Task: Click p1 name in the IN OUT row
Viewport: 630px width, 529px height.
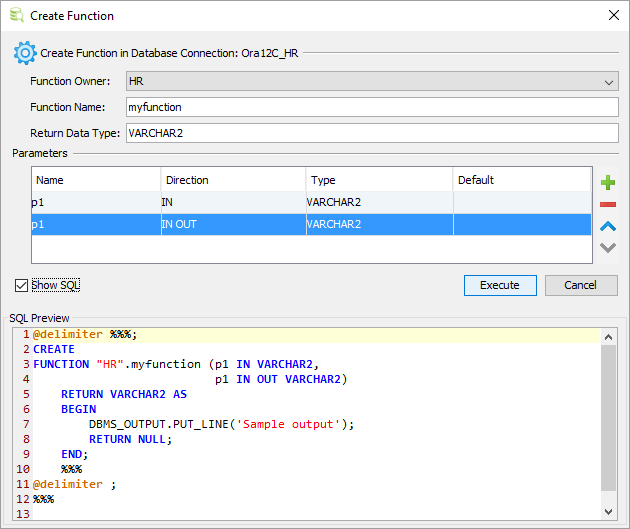Action: 96,224
